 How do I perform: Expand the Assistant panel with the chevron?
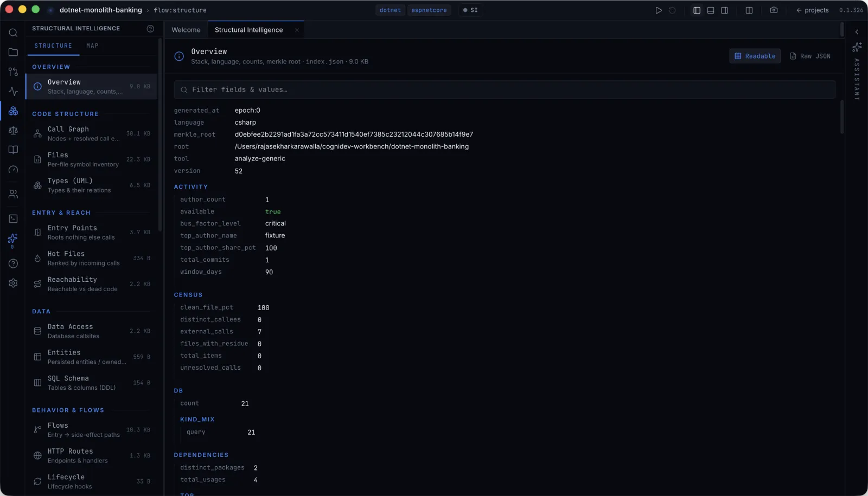[x=857, y=32]
